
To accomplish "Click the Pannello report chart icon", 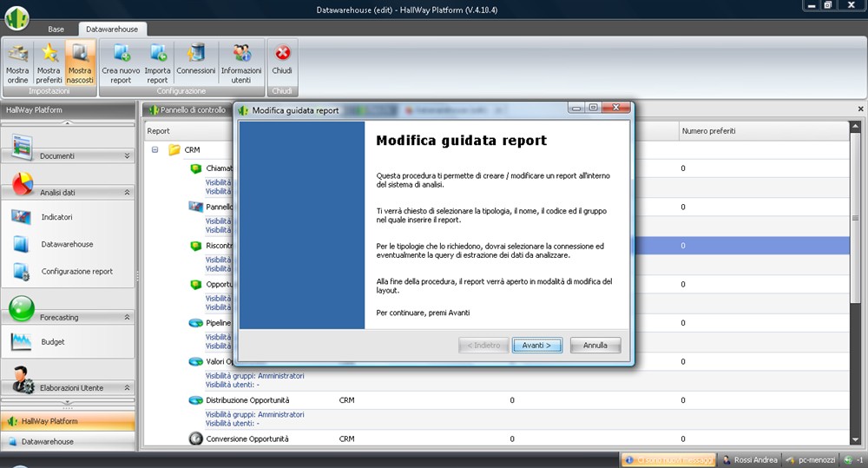I will click(x=195, y=207).
